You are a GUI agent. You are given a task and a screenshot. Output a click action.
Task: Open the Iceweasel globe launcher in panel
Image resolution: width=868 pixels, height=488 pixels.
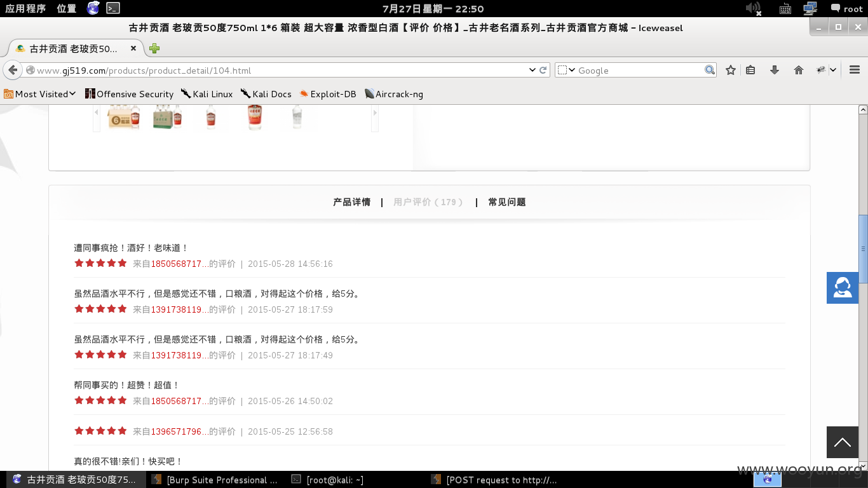[93, 8]
